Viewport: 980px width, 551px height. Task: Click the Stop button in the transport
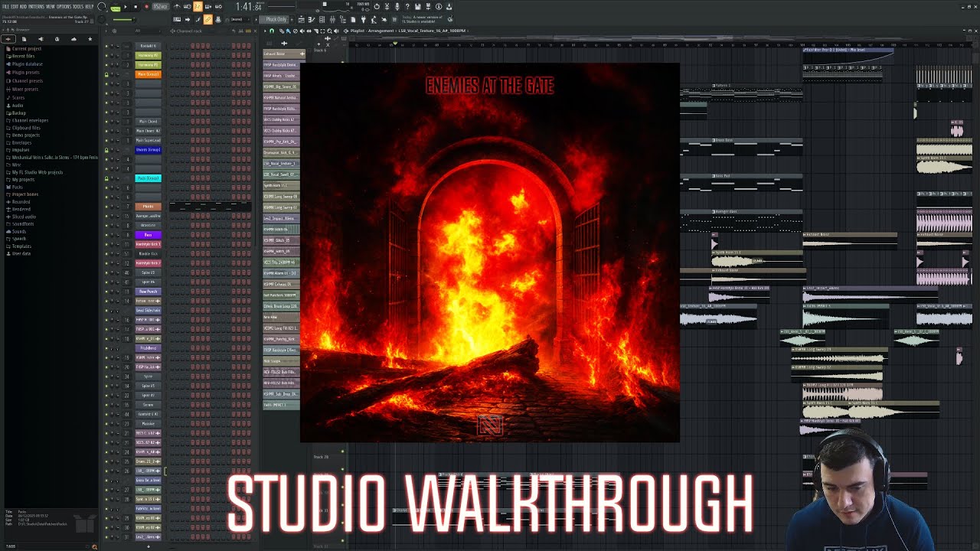136,7
